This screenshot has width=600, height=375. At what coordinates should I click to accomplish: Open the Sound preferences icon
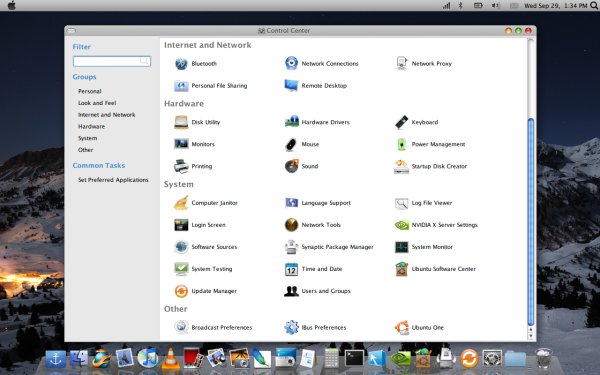(292, 166)
